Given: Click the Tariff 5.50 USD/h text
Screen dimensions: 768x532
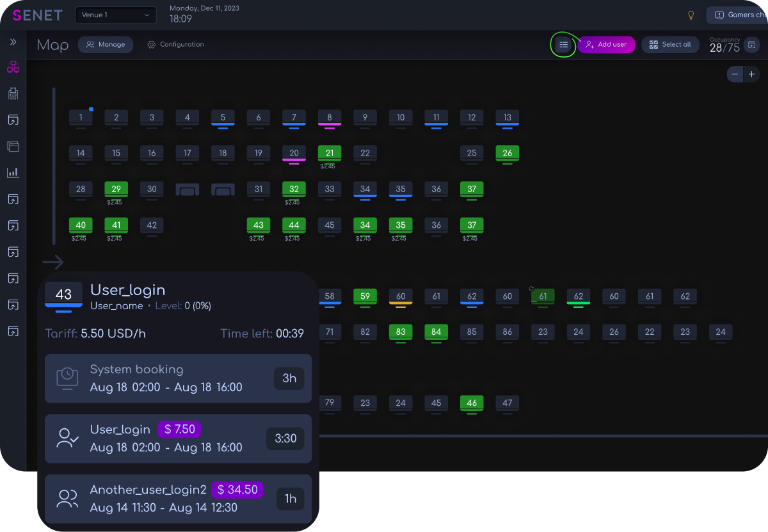Looking at the screenshot, I should pos(95,334).
